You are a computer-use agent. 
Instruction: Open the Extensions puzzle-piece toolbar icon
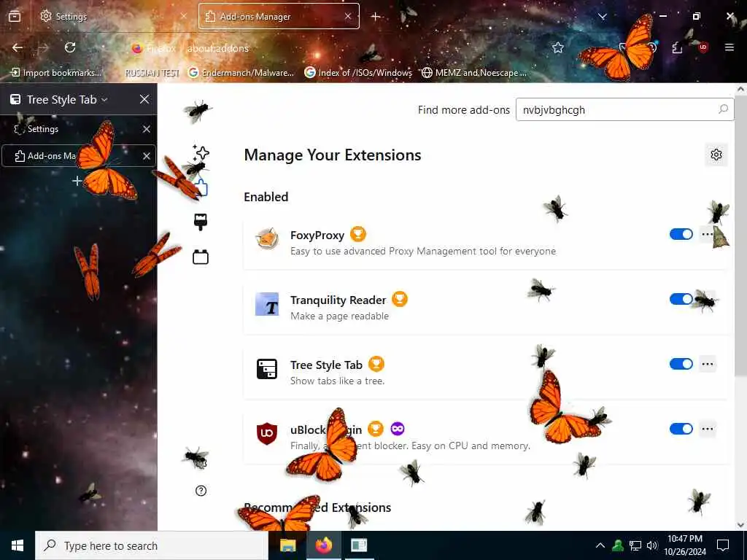[677, 47]
